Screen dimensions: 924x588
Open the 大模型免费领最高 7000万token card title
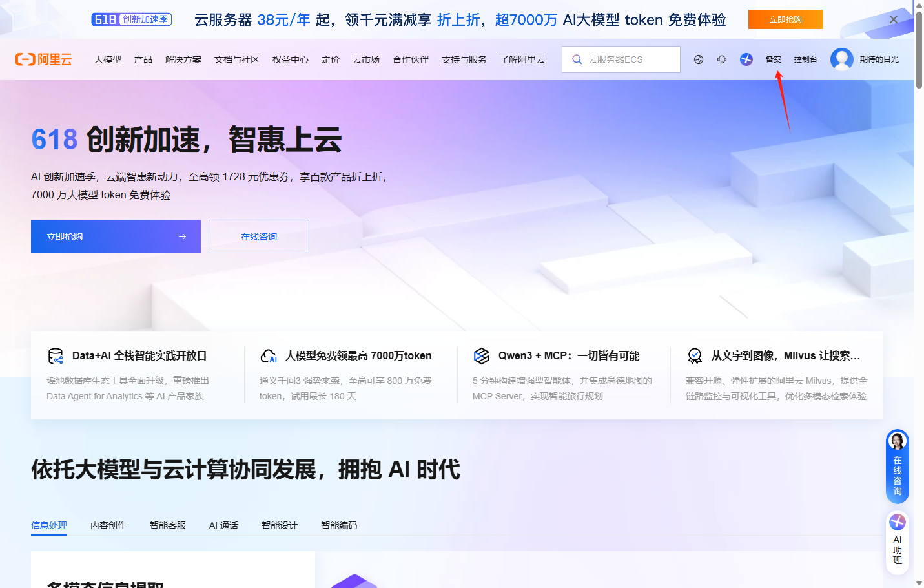358,356
